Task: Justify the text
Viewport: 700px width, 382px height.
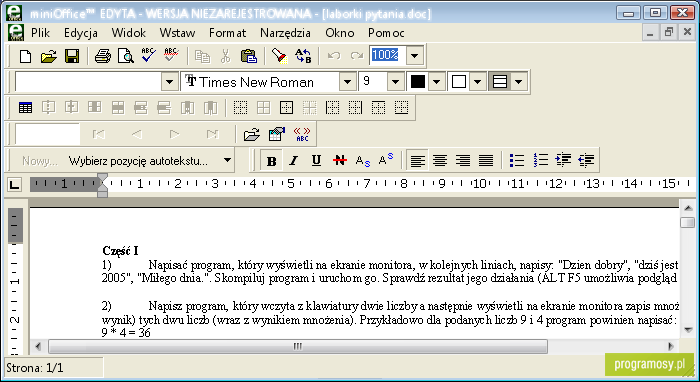Action: pyautogui.click(x=486, y=160)
